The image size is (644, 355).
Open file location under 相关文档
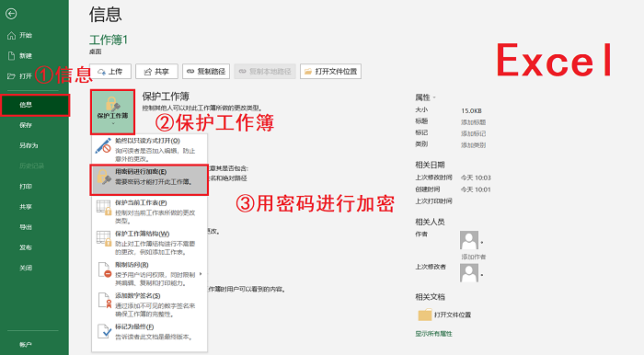[x=444, y=315]
